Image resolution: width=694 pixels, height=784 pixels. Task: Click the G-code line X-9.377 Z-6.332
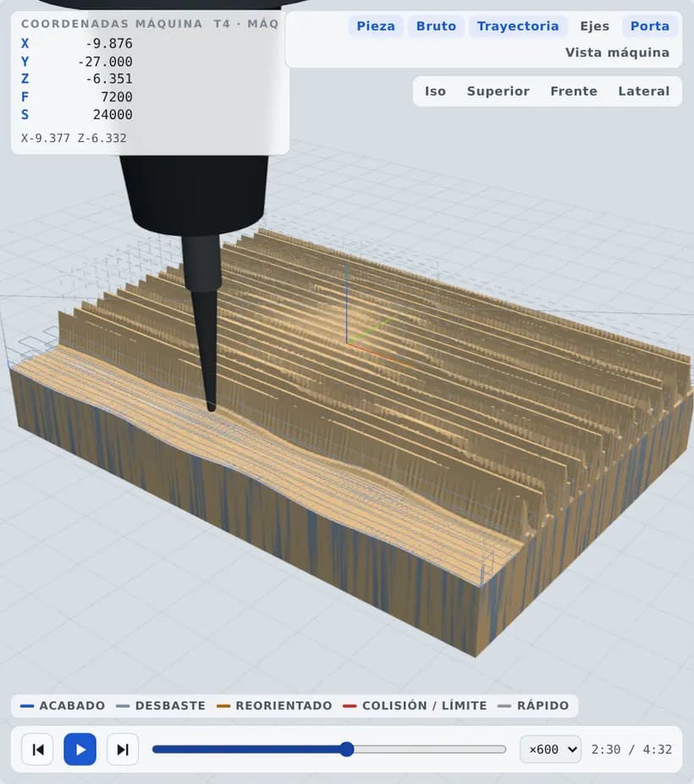tap(74, 138)
